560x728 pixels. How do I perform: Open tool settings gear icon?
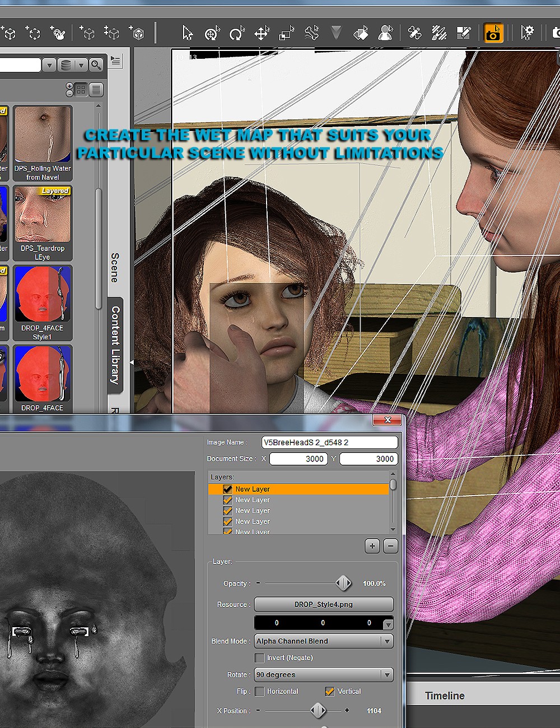[527, 33]
